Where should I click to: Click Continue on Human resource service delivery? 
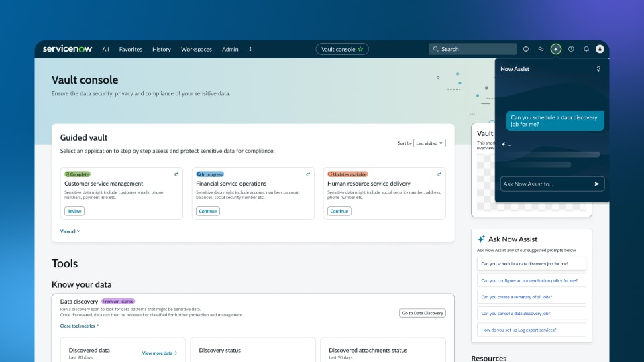pyautogui.click(x=339, y=211)
